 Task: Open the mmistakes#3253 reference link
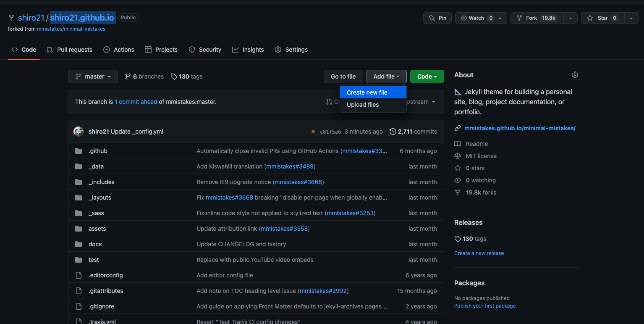(350, 213)
